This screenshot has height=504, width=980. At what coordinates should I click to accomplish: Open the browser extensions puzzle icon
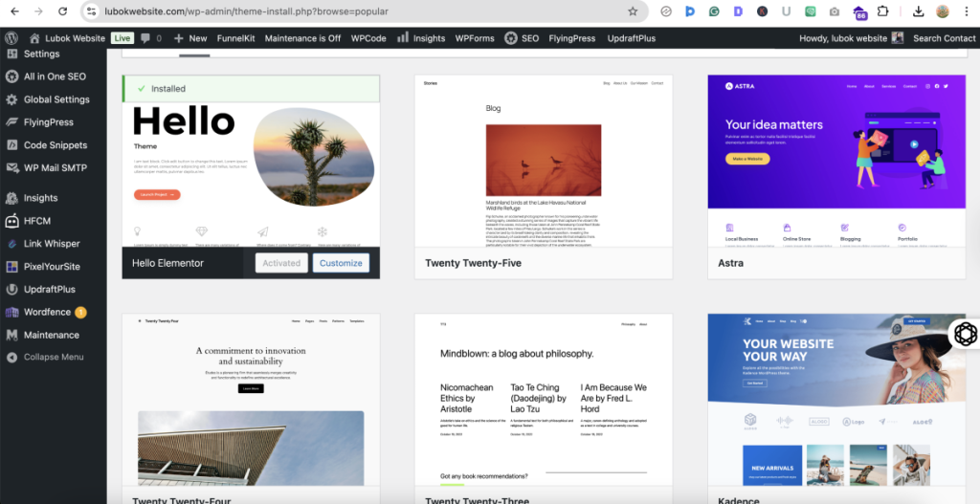pos(882,11)
